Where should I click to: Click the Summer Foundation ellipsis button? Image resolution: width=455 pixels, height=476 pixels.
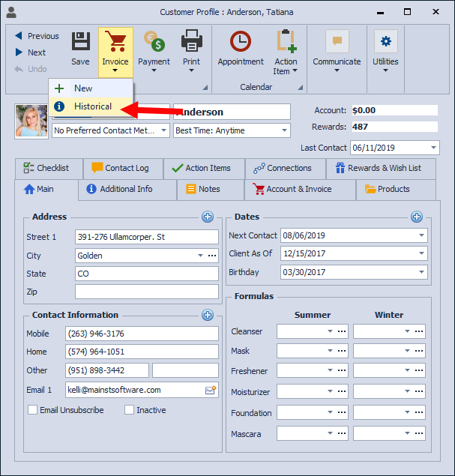(x=342, y=412)
